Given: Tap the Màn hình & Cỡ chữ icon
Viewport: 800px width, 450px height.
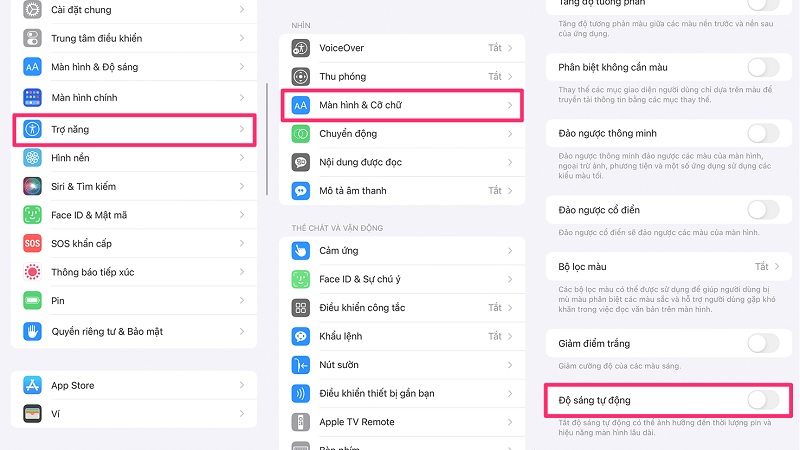Looking at the screenshot, I should pos(301,105).
